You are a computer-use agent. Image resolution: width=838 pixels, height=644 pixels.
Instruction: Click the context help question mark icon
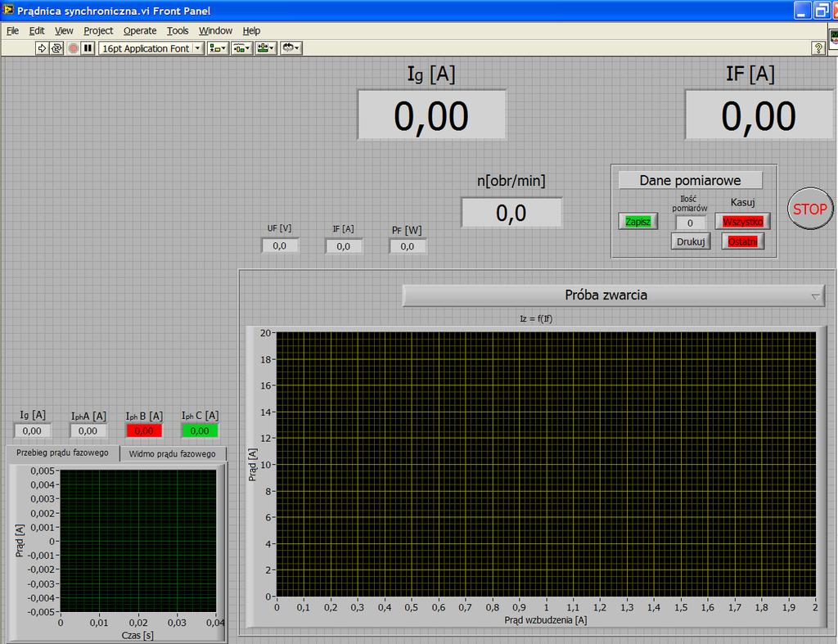coord(818,48)
